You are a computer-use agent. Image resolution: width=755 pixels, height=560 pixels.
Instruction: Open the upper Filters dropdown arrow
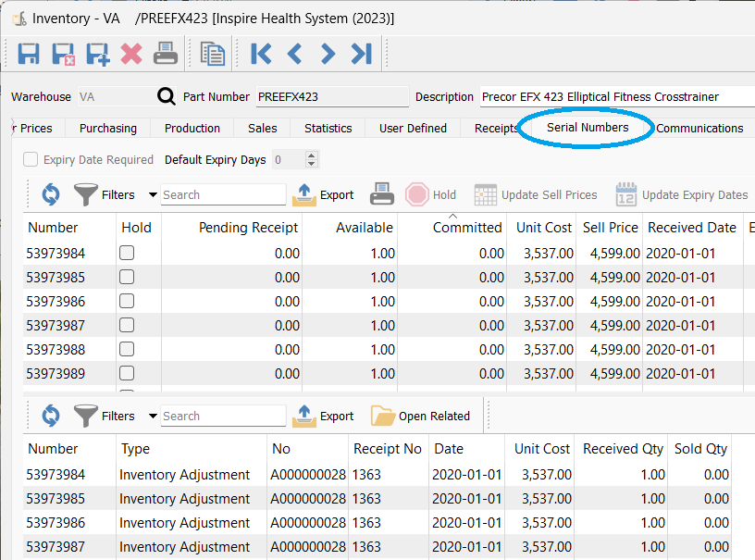click(153, 195)
